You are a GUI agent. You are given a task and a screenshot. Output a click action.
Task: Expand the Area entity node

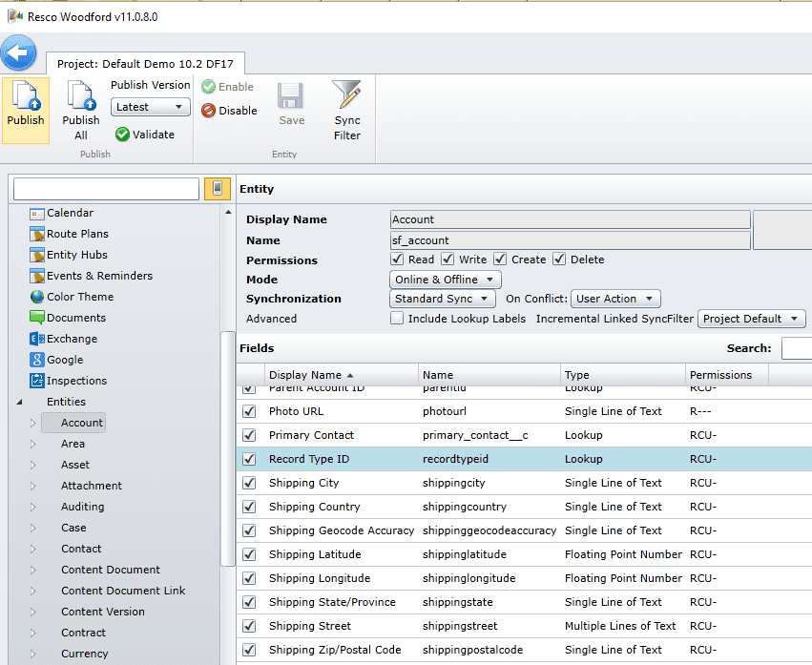point(32,444)
